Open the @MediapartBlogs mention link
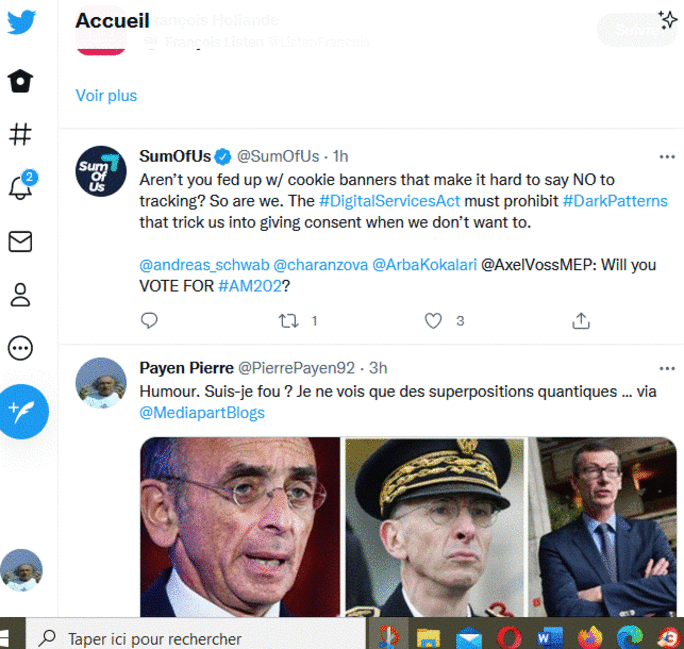This screenshot has width=684, height=649. [202, 412]
